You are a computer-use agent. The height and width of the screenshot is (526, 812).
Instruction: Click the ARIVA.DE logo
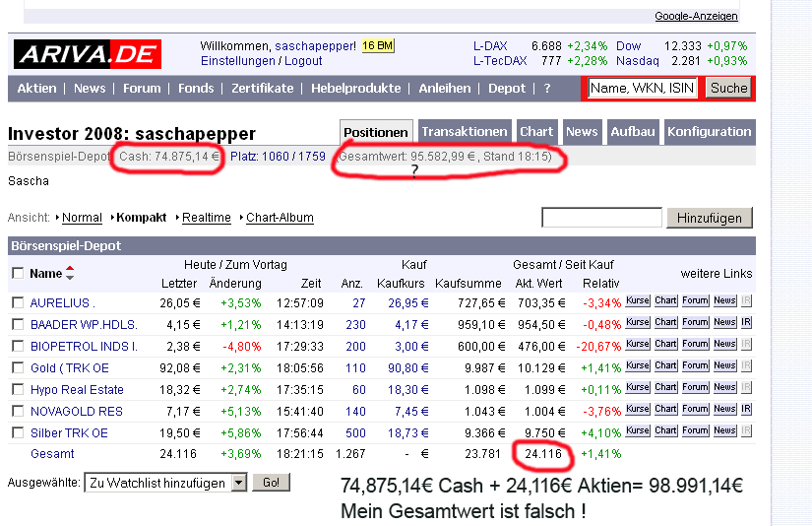[x=87, y=54]
